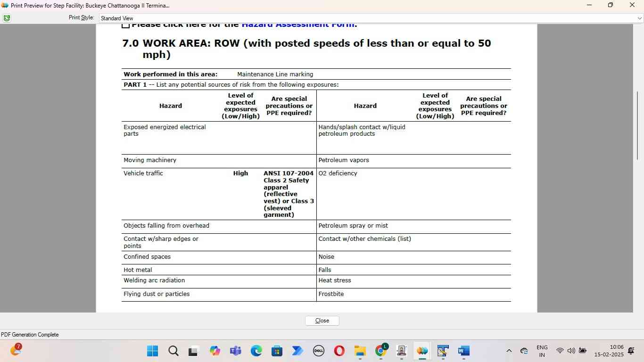Open the Dell app on the taskbar
This screenshot has width=644, height=362.
pyautogui.click(x=318, y=351)
